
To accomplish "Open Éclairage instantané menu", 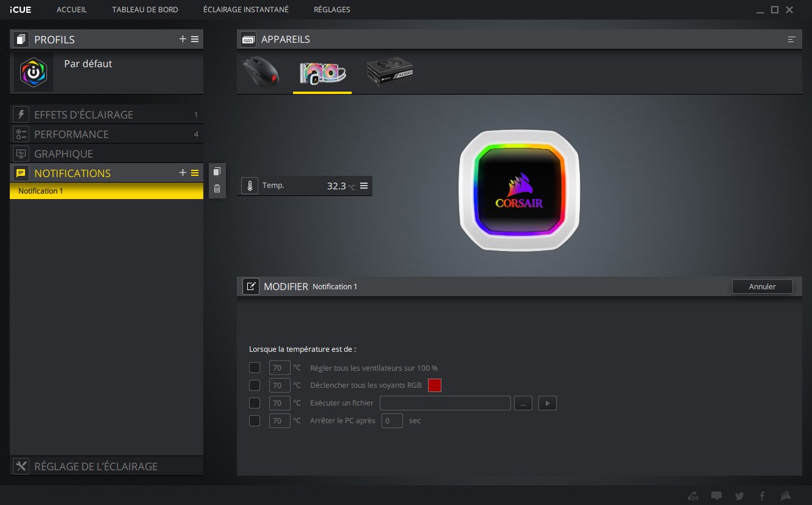I will point(246,10).
